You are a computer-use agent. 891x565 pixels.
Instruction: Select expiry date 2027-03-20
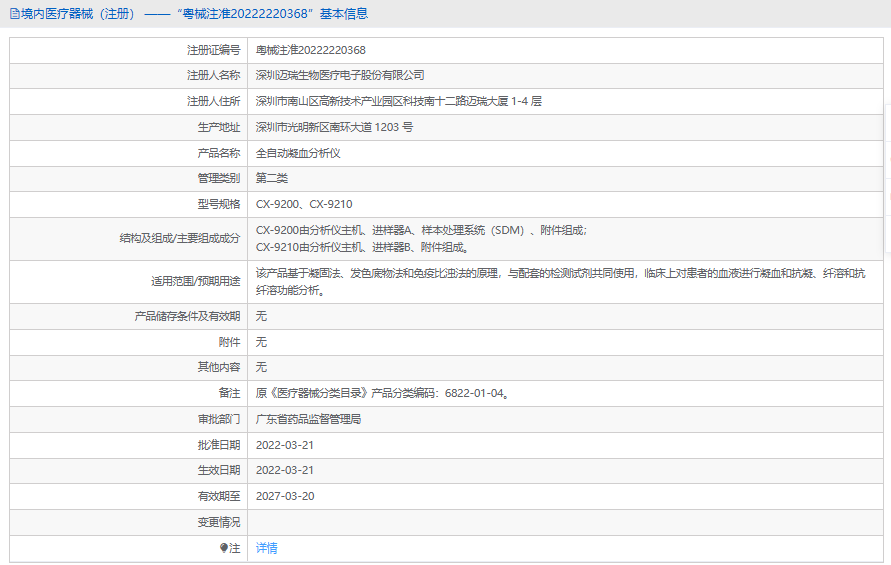[x=285, y=496]
